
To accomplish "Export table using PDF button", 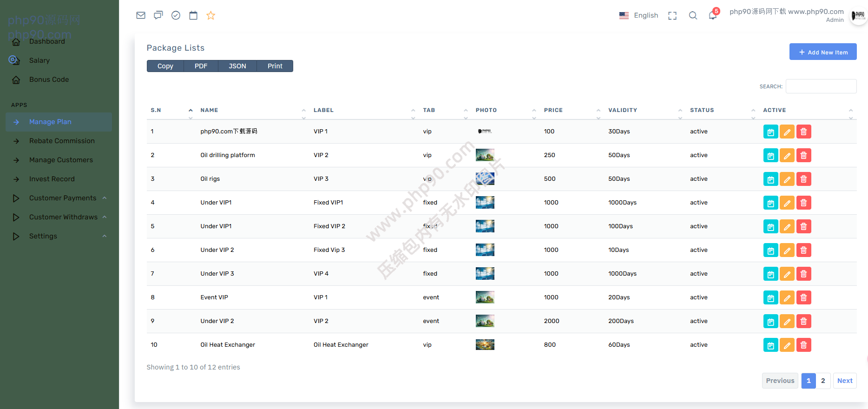I will coord(201,66).
